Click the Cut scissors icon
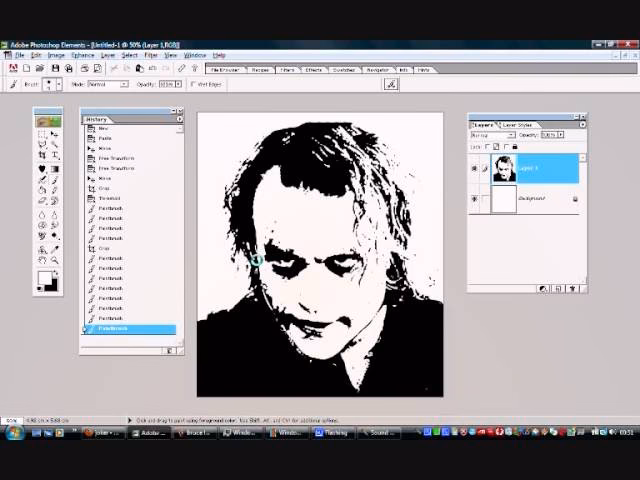This screenshot has width=640, height=480. click(x=114, y=68)
